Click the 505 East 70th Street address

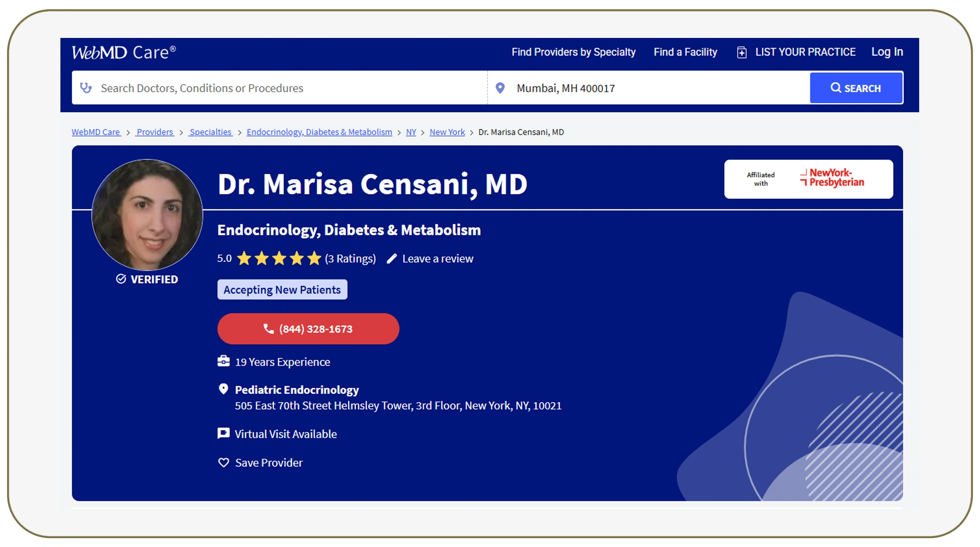398,405
